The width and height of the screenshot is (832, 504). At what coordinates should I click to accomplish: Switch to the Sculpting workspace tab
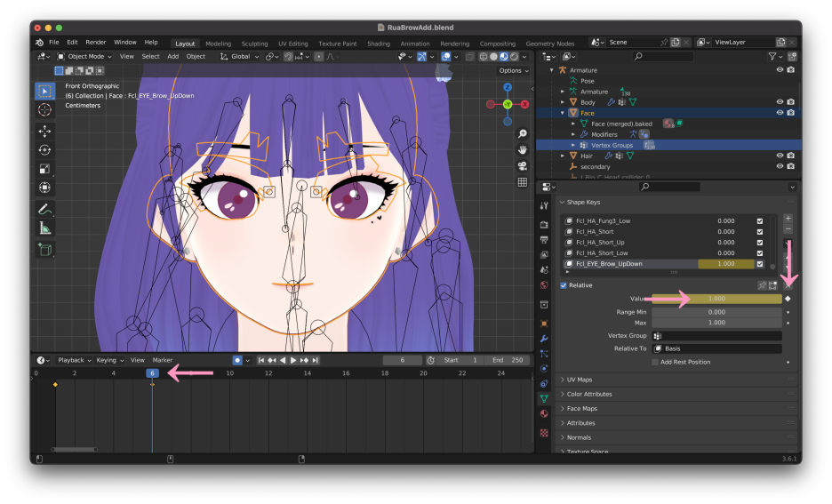[x=255, y=44]
